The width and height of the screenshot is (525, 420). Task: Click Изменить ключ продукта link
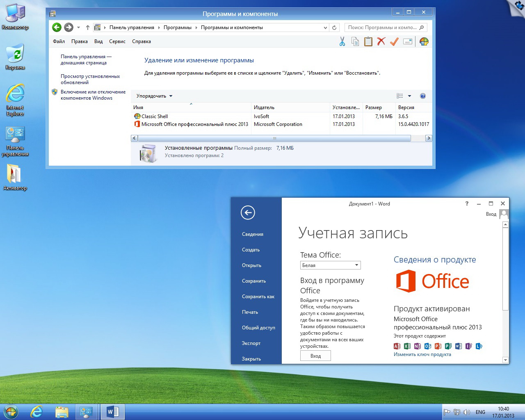422,354
